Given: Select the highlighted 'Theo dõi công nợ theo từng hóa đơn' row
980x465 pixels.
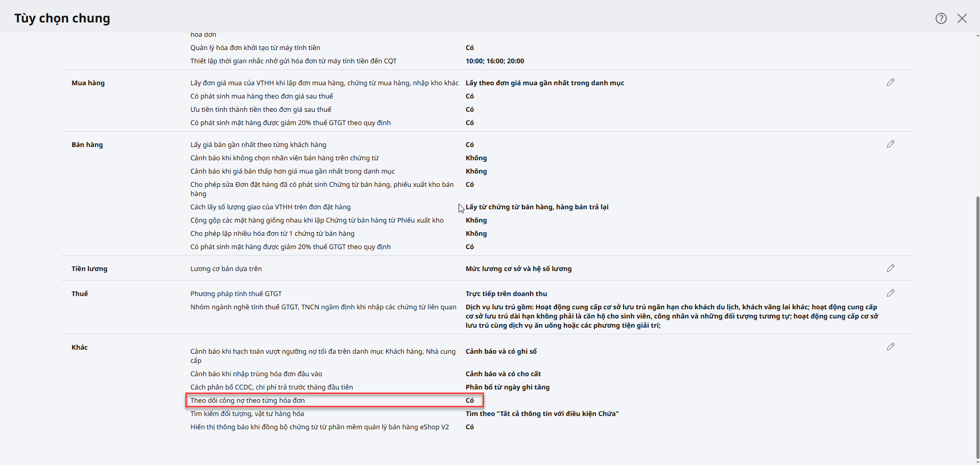Looking at the screenshot, I should click(x=334, y=400).
